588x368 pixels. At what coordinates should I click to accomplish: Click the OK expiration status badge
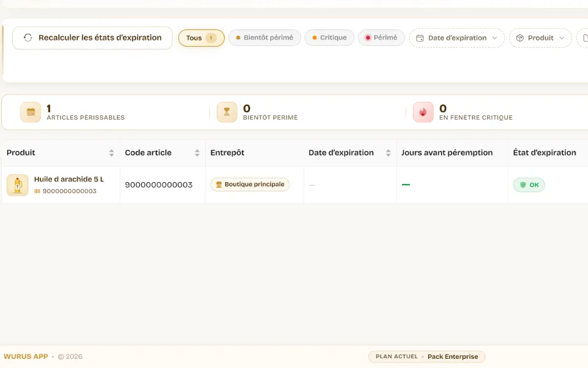529,185
